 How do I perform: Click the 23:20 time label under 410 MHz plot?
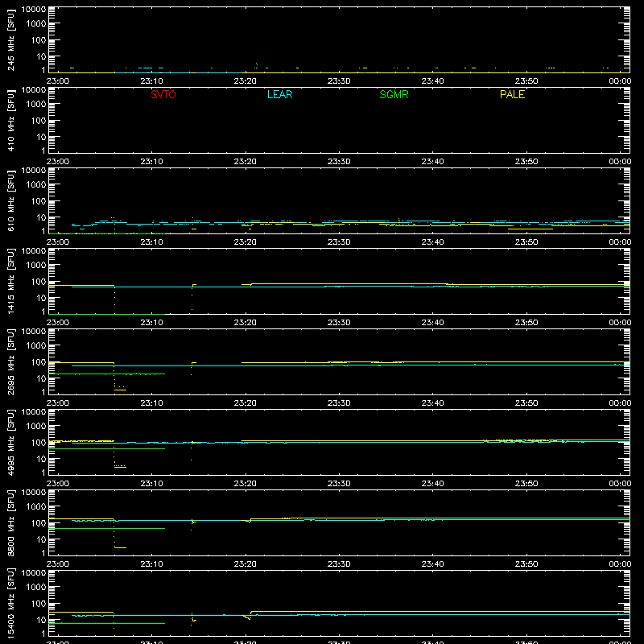[x=246, y=162]
